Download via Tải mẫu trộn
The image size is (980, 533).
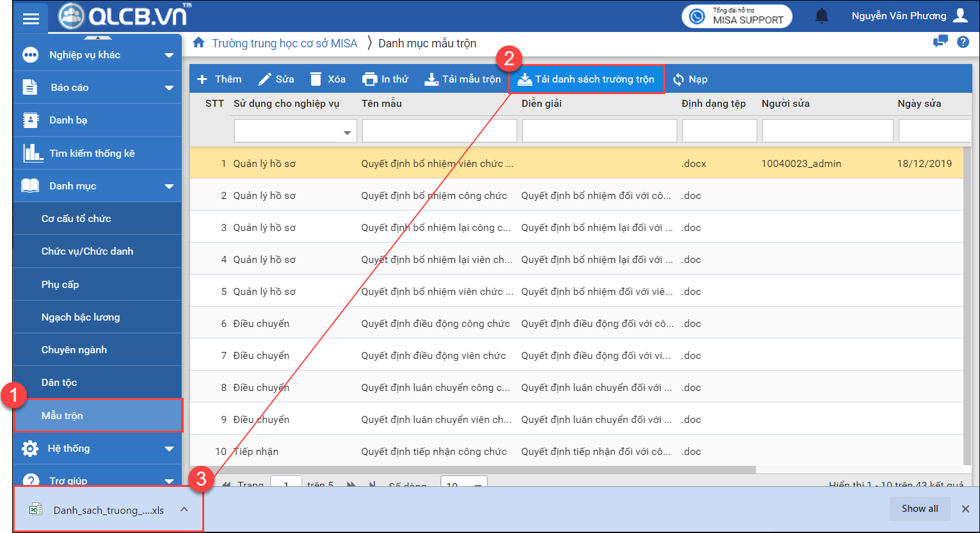463,79
